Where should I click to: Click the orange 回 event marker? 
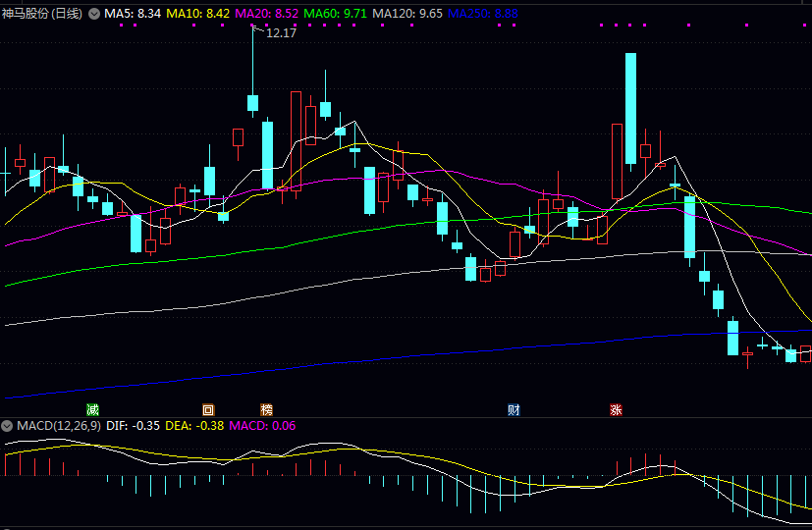point(208,409)
